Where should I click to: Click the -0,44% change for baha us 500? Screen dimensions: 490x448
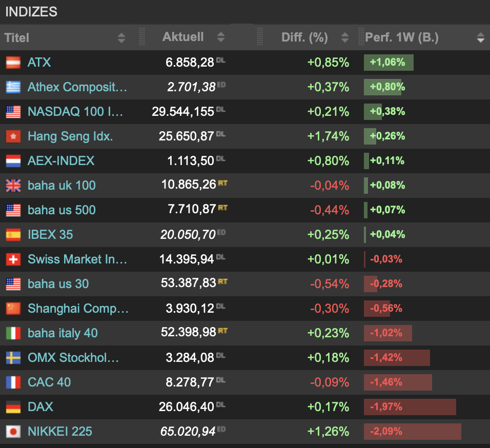[330, 210]
